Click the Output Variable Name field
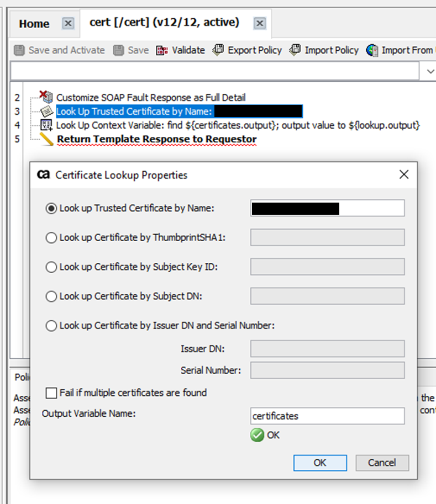Image resolution: width=436 pixels, height=504 pixels. (x=327, y=416)
